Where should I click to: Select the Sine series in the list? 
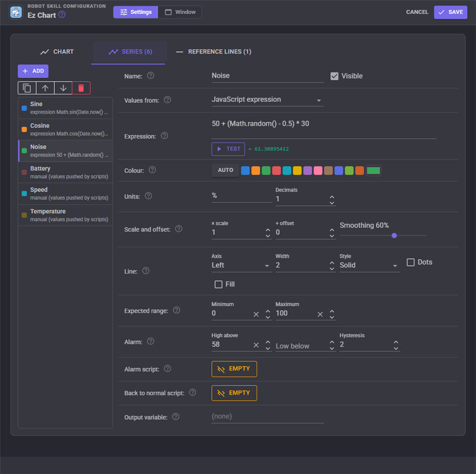pyautogui.click(x=65, y=108)
